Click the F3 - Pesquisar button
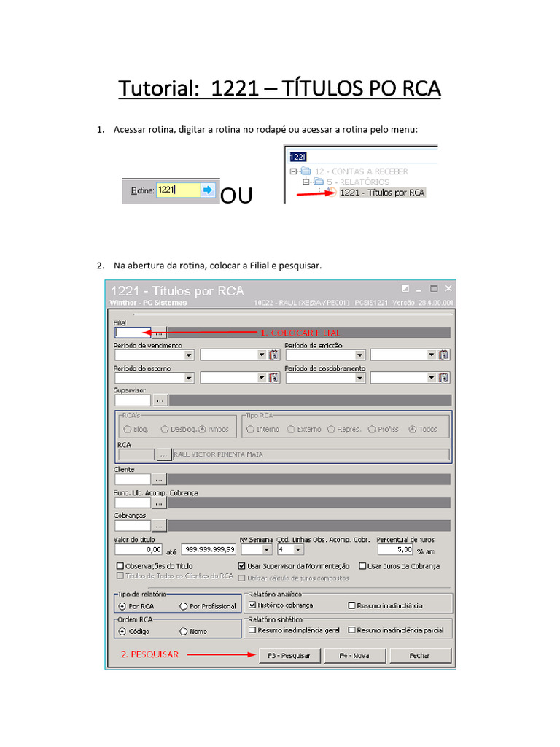 289,656
